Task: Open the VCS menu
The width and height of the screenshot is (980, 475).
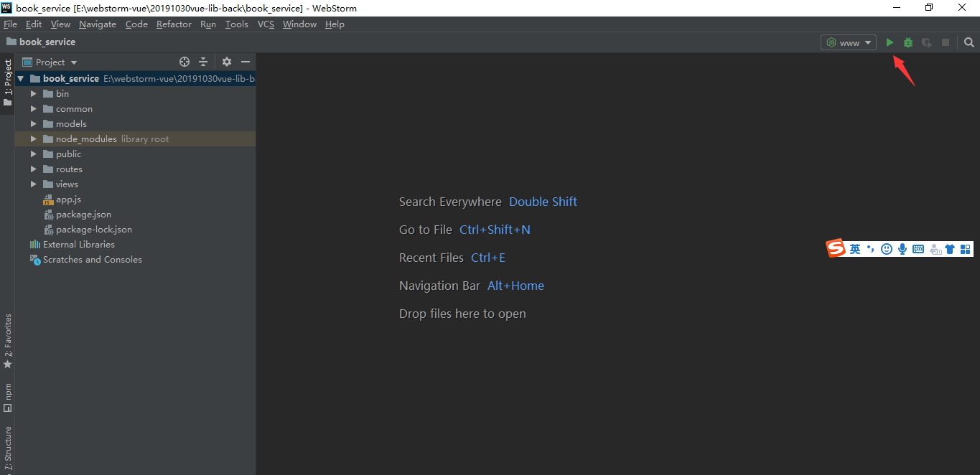Action: 265,24
